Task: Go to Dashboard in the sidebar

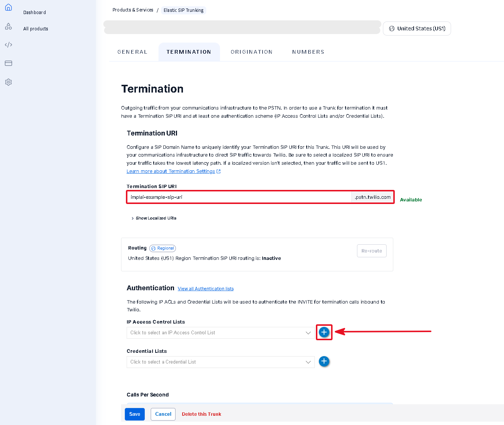Action: coord(35,13)
